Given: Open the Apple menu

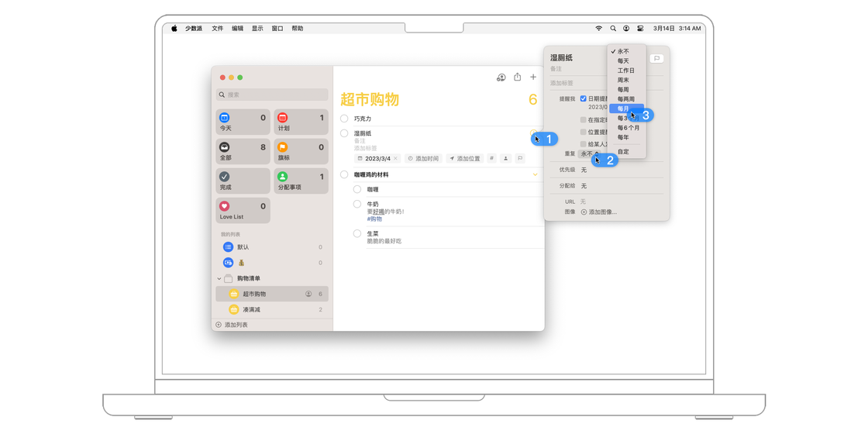Looking at the screenshot, I should (174, 28).
